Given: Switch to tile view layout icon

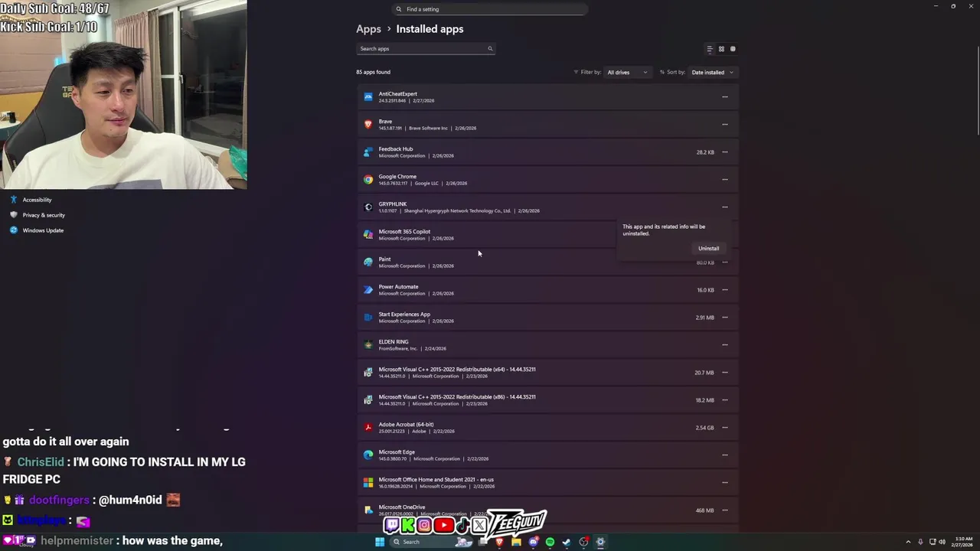Looking at the screenshot, I should pyautogui.click(x=733, y=49).
